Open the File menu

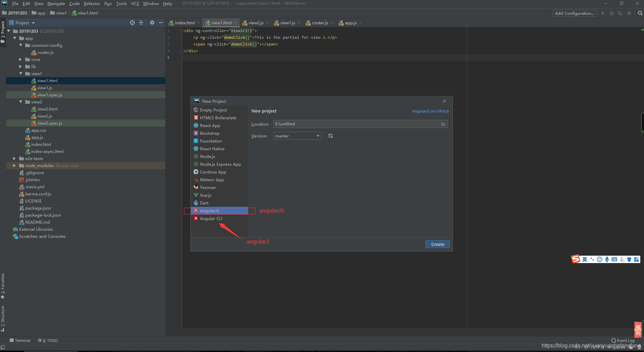coord(15,3)
